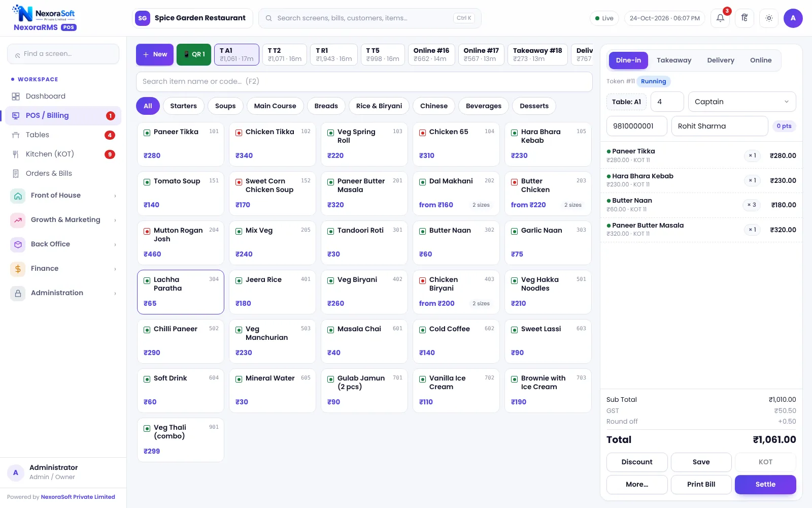This screenshot has height=508, width=812.
Task: Expand Finance section chevron
Action: click(x=115, y=269)
